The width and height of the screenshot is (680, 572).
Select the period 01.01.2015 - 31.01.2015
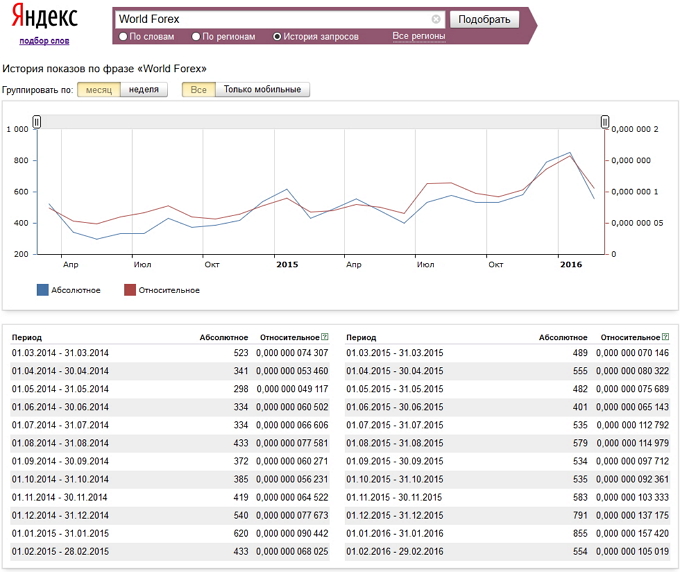point(60,533)
